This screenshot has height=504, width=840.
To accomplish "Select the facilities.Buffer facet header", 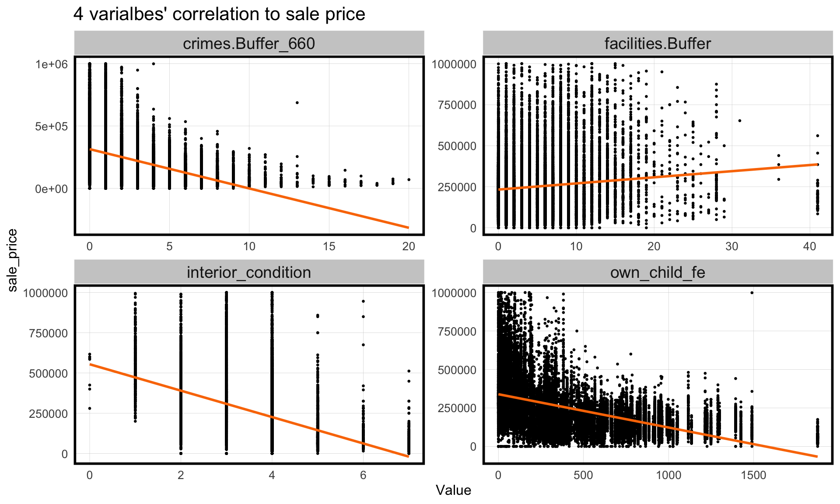I will point(658,43).
